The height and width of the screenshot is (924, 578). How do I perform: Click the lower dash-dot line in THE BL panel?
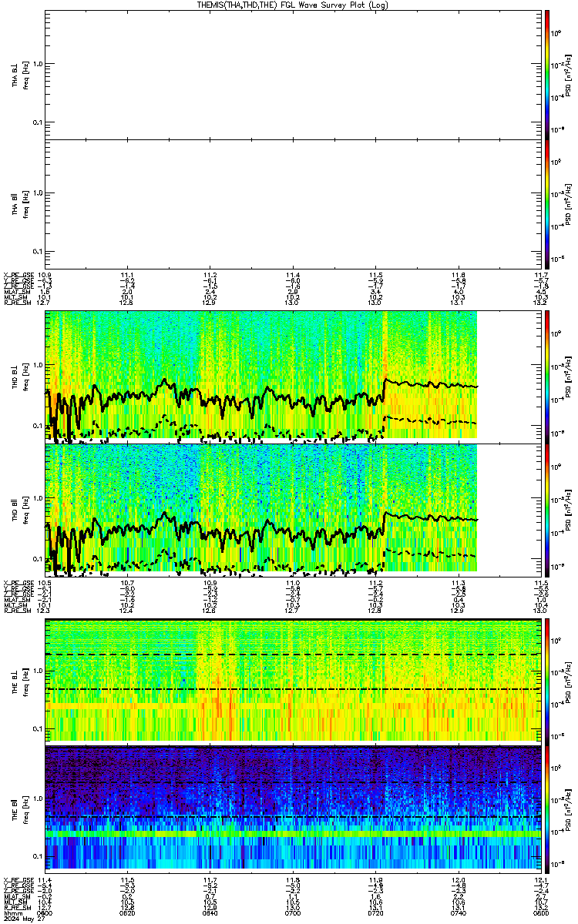(x=291, y=689)
